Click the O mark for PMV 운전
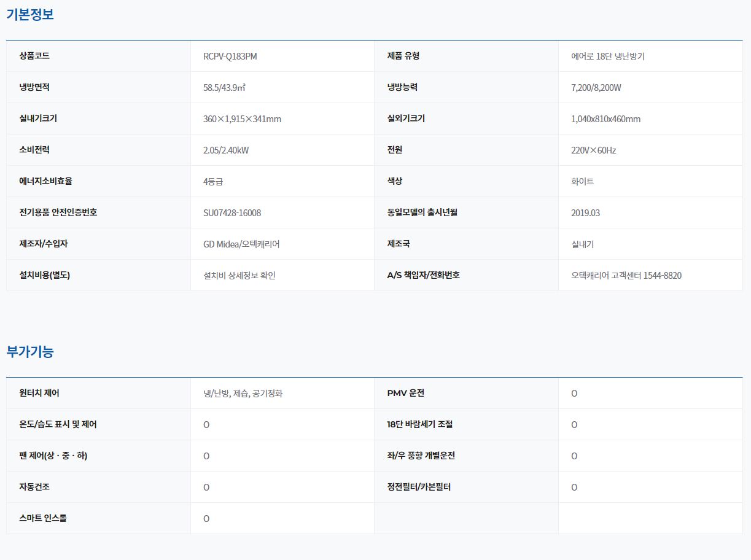 pyautogui.click(x=574, y=394)
